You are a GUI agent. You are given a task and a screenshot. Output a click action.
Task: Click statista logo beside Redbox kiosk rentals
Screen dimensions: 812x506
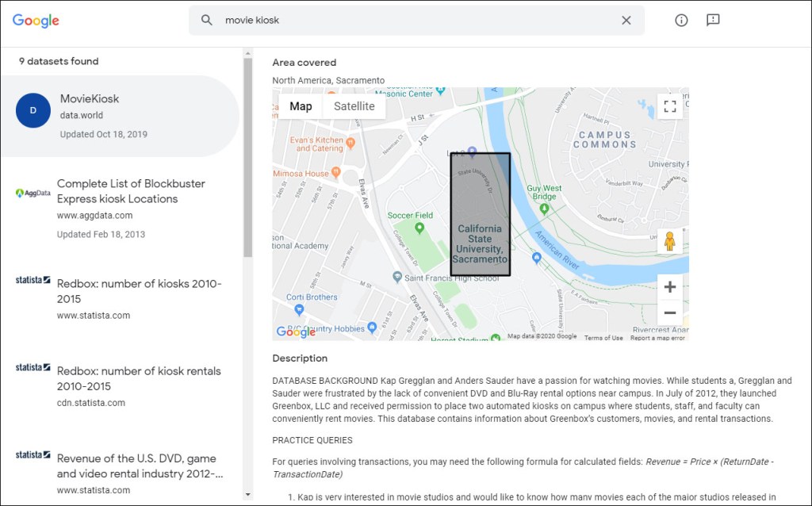pos(33,367)
